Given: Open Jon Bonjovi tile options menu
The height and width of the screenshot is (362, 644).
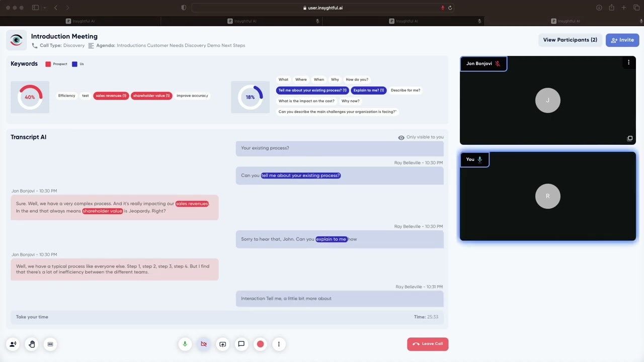Looking at the screenshot, I should coord(628,62).
